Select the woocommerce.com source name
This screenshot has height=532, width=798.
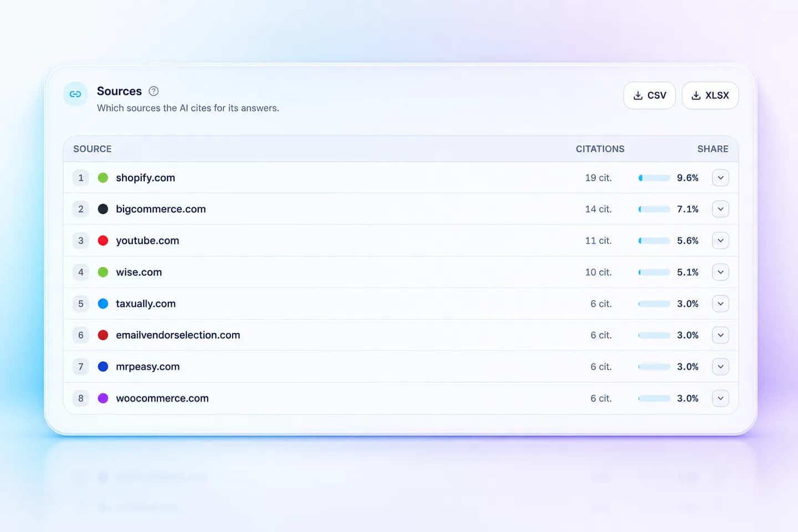click(x=162, y=398)
